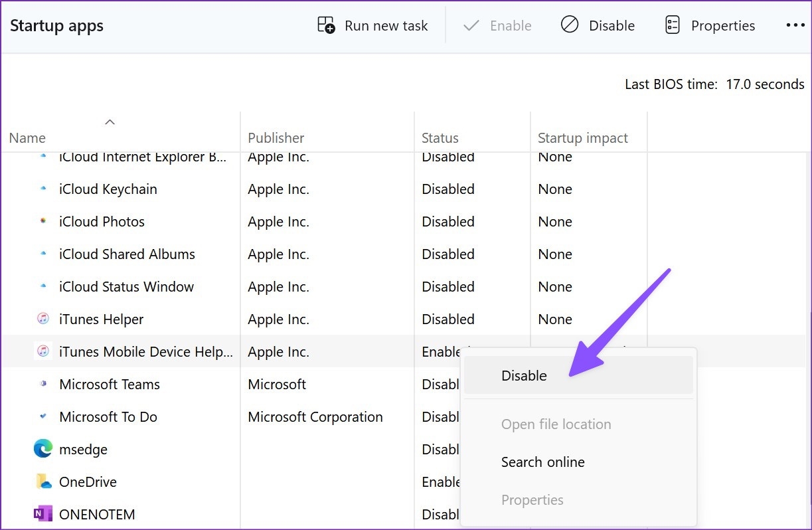The height and width of the screenshot is (530, 812).
Task: Click the ONENOTEM OneNote icon
Action: pyautogui.click(x=42, y=513)
